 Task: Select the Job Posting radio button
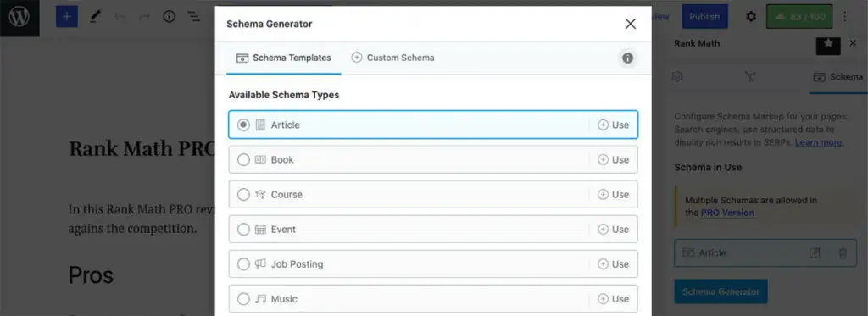[x=243, y=264]
